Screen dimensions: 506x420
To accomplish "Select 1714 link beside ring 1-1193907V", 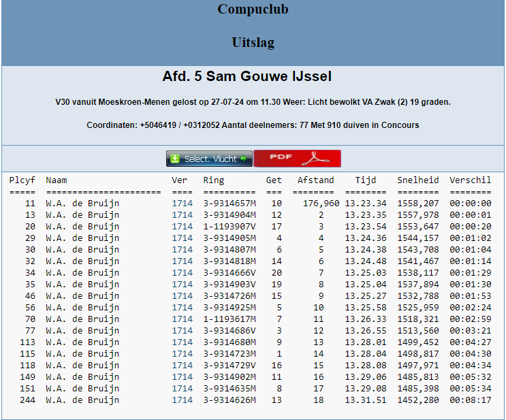I will [182, 226].
